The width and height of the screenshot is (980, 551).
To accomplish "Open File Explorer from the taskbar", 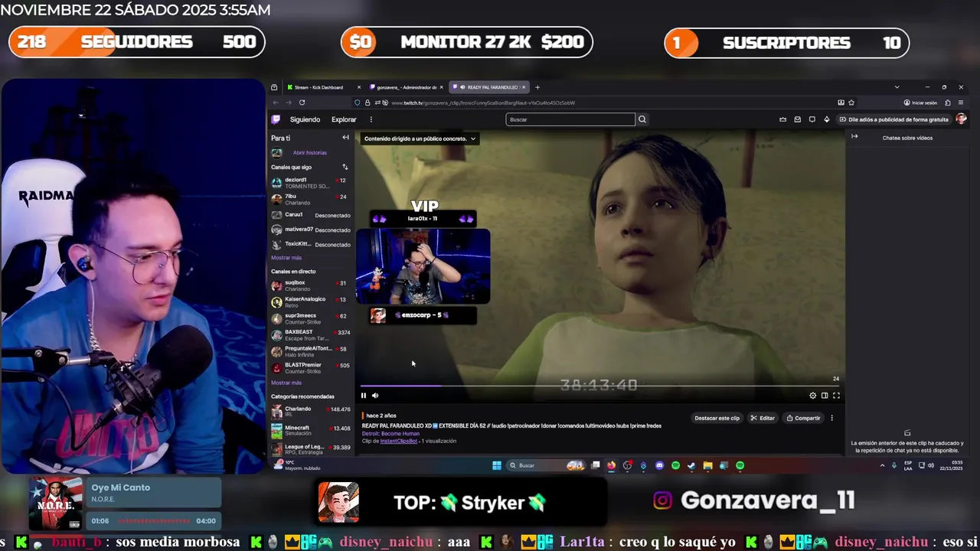I will 707,465.
